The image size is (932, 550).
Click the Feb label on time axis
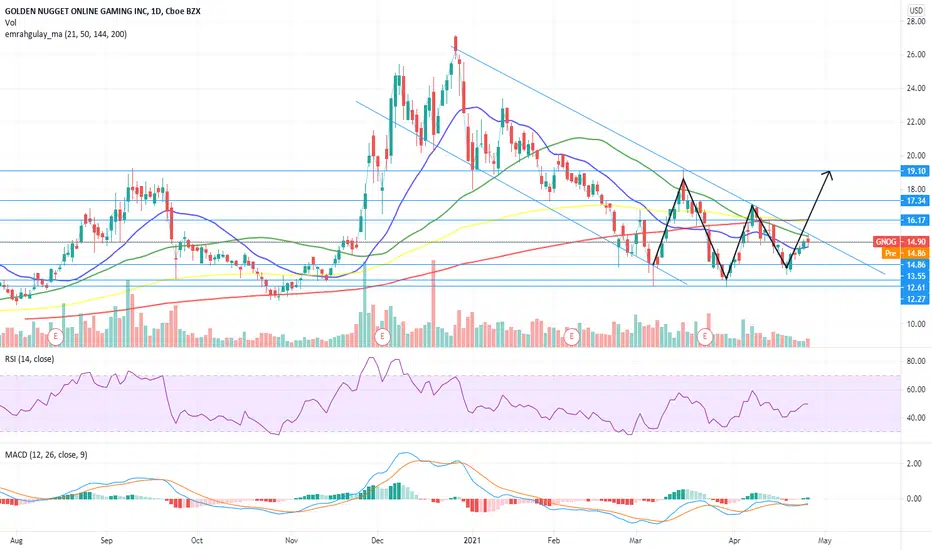[x=553, y=540]
